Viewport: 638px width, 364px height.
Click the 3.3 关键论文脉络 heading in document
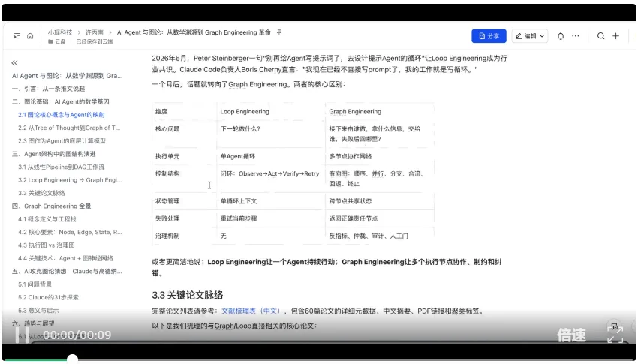pyautogui.click(x=188, y=295)
